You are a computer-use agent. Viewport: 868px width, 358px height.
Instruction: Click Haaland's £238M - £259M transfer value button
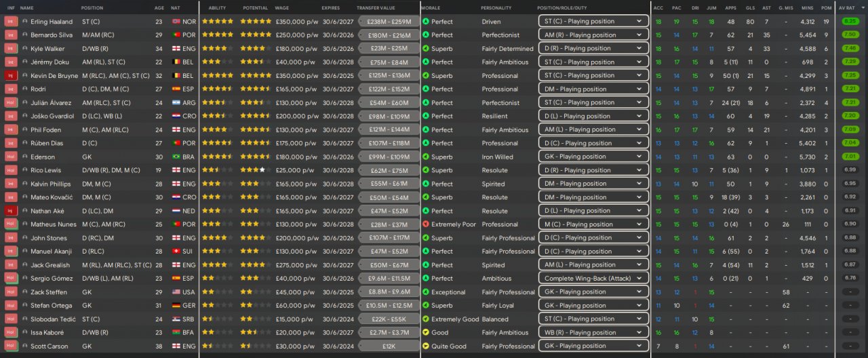point(388,21)
